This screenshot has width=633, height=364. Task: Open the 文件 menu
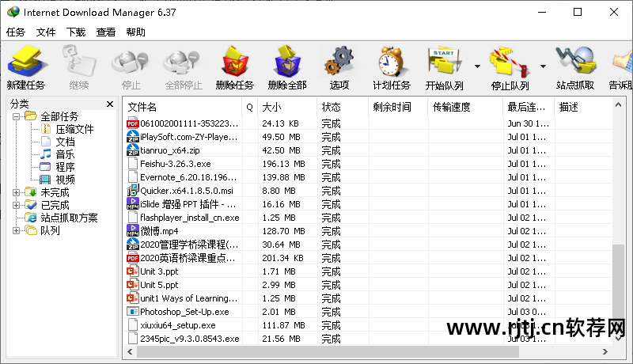pyautogui.click(x=46, y=32)
